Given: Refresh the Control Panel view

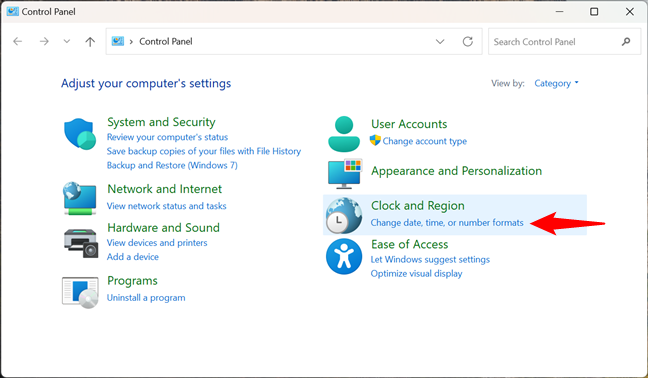Looking at the screenshot, I should [467, 41].
